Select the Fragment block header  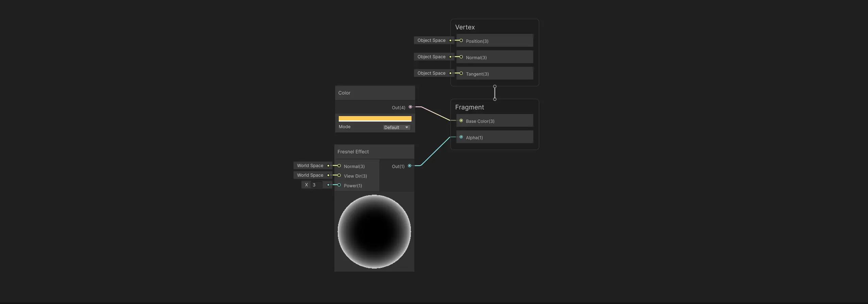point(469,107)
